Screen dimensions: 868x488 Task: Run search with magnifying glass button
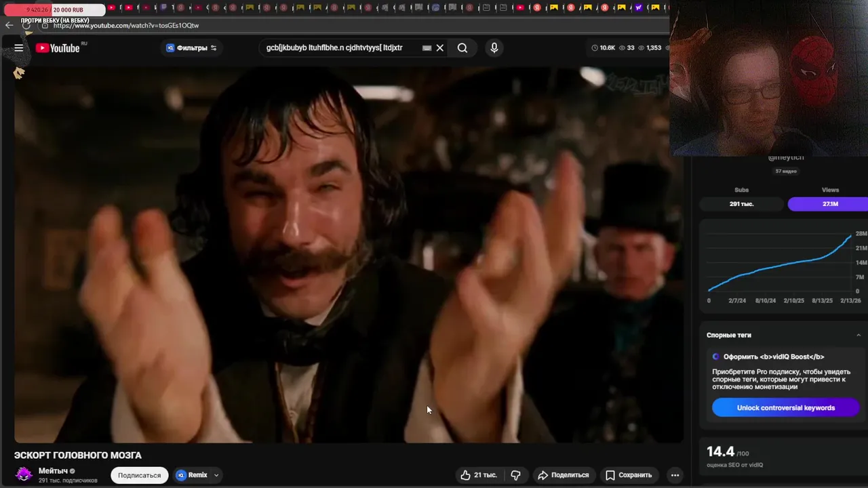(462, 48)
